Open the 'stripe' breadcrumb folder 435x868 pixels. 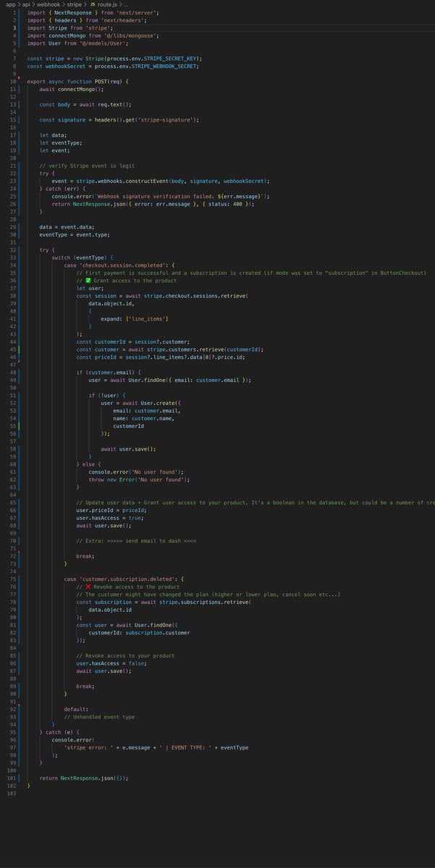75,4
